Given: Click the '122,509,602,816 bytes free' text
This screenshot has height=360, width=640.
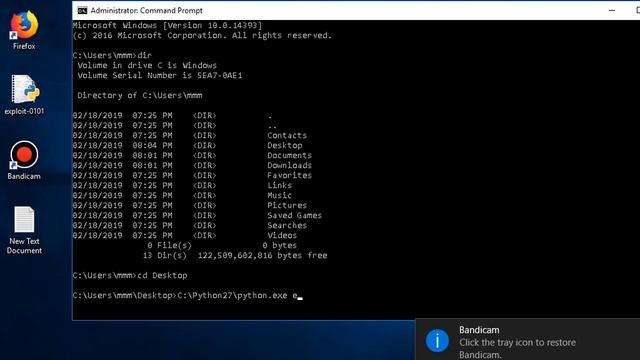Looking at the screenshot, I should (262, 256).
